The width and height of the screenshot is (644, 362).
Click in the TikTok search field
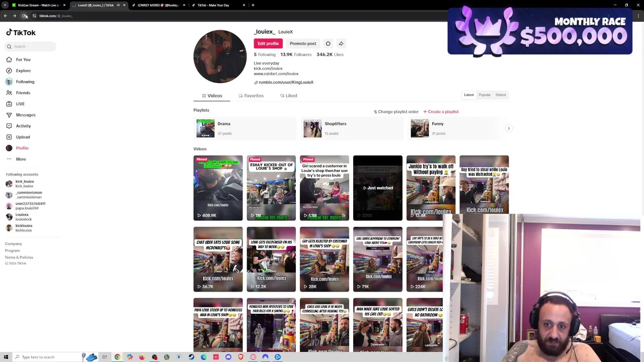click(x=30, y=46)
